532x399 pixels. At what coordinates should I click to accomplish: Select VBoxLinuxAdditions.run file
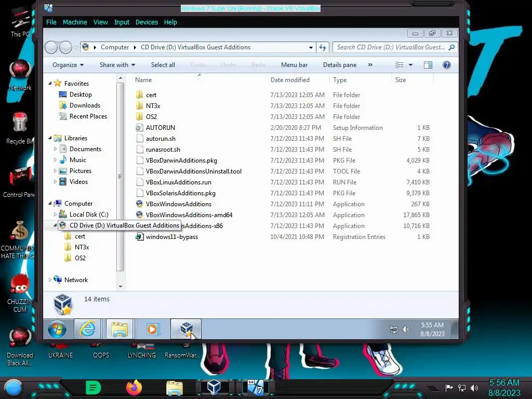click(179, 182)
